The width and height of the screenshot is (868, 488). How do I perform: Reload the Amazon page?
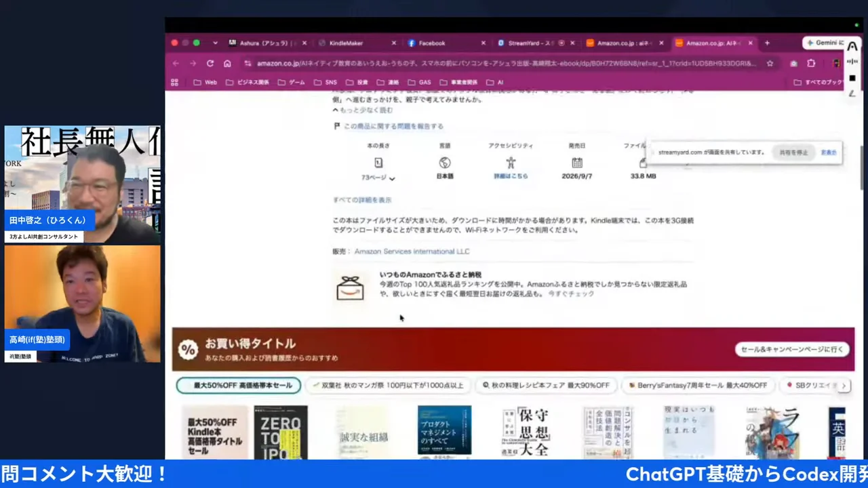(210, 63)
